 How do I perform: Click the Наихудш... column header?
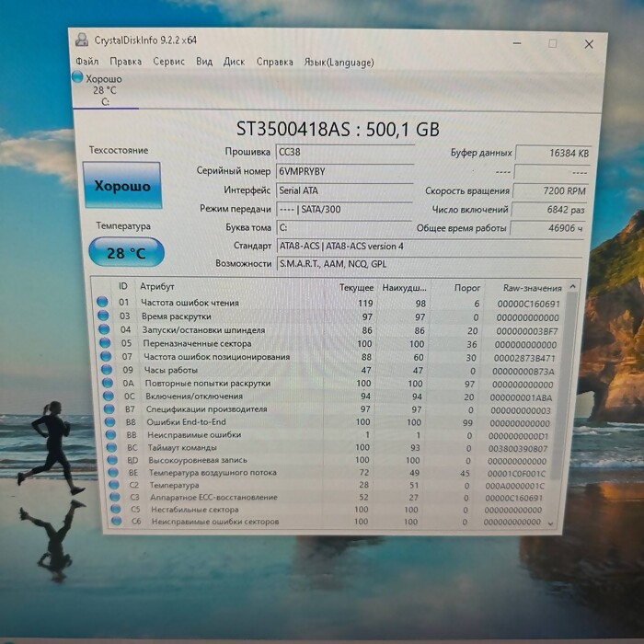[404, 288]
